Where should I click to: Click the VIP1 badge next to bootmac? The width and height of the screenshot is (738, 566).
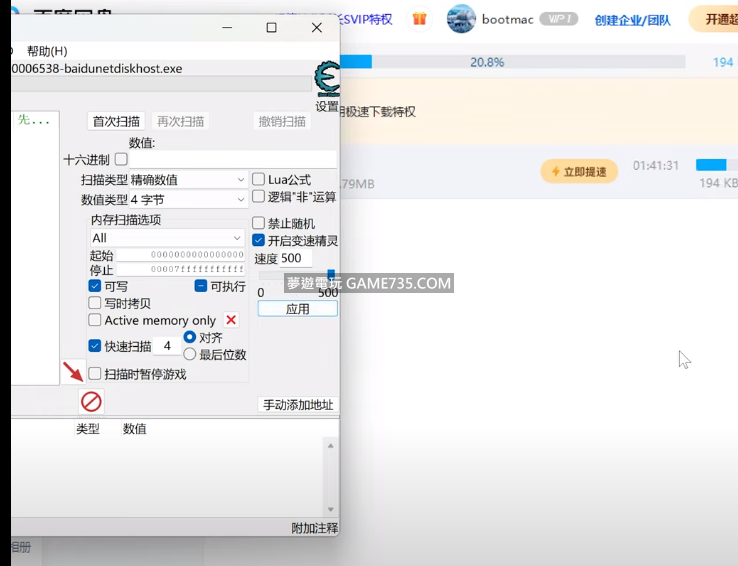559,19
